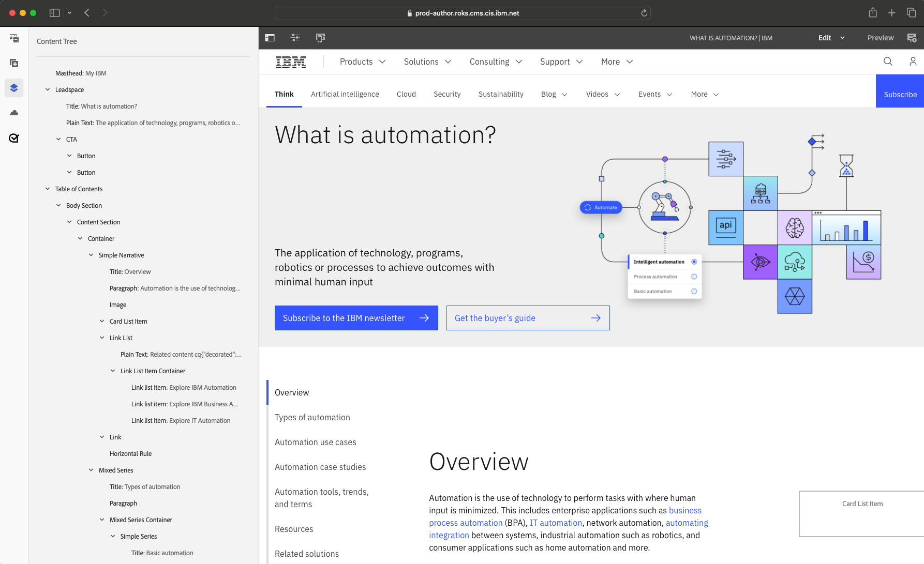Select the Intelligent automation radio button
924x564 pixels.
coord(694,262)
